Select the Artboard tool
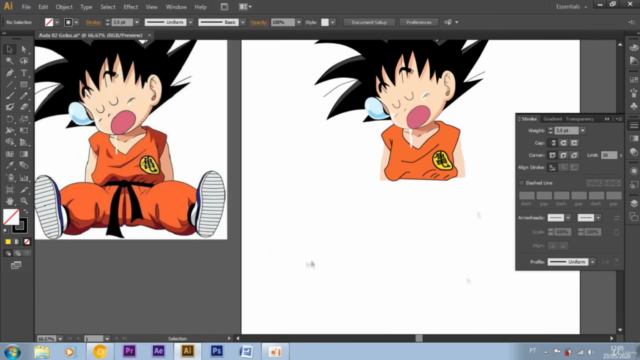The image size is (640, 360). pos(10,190)
